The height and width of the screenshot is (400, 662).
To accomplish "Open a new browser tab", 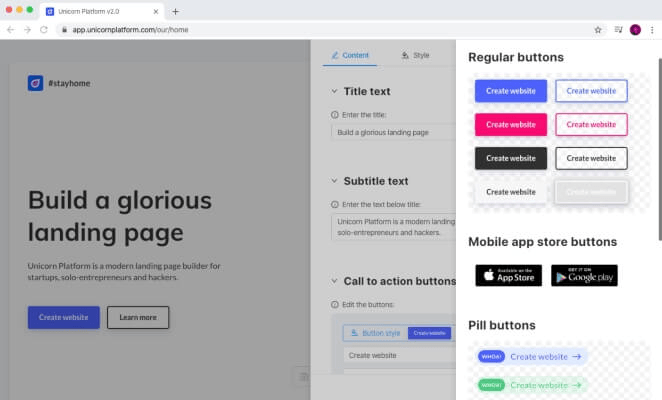I will click(176, 11).
